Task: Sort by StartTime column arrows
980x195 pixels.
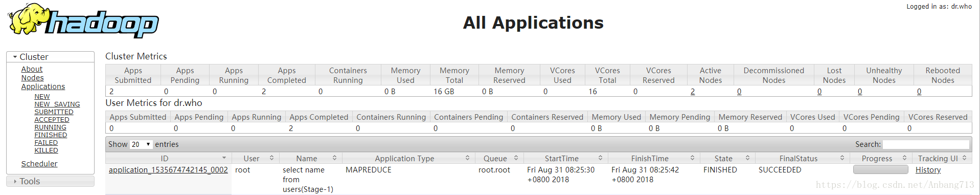Action: [x=600, y=158]
